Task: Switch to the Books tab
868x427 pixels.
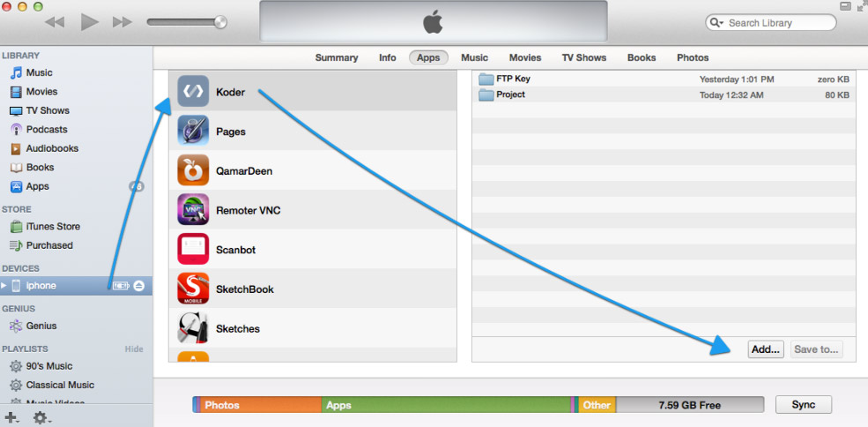Action: [x=642, y=57]
